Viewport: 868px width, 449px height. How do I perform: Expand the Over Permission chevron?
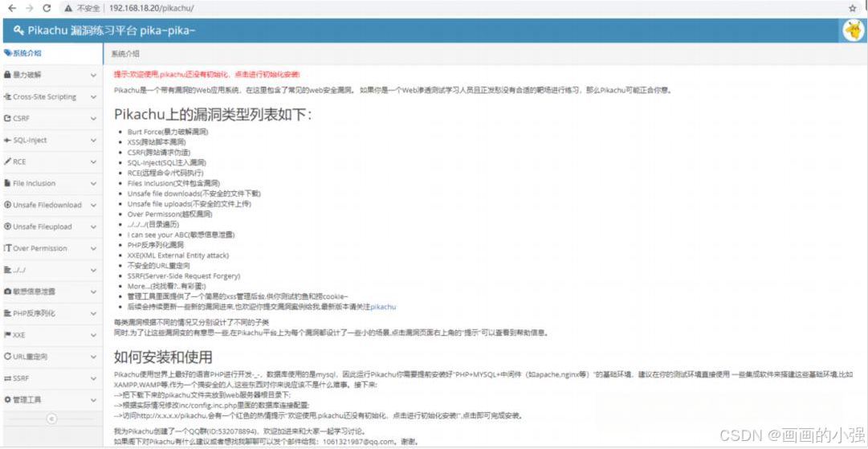(x=94, y=248)
